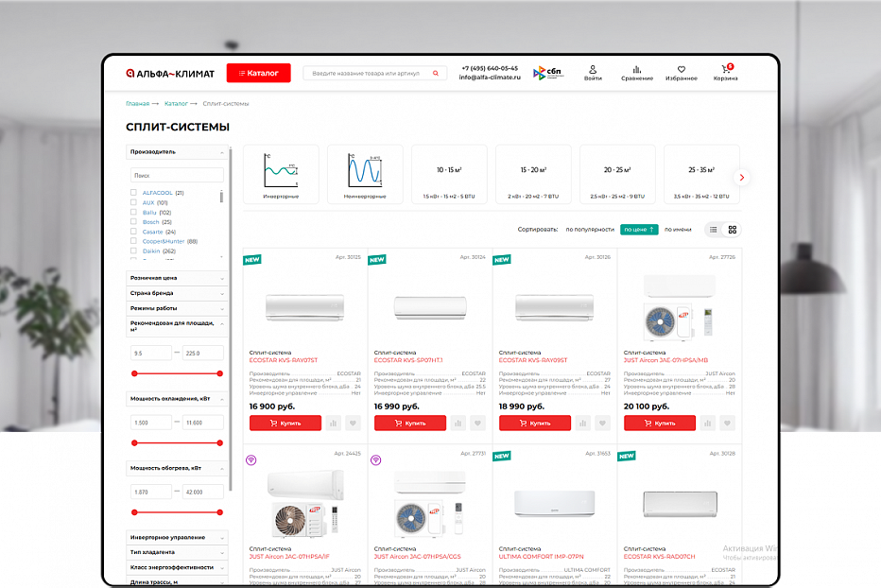The height and width of the screenshot is (588, 881).
Task: Sort products по популярности
Action: (x=590, y=230)
